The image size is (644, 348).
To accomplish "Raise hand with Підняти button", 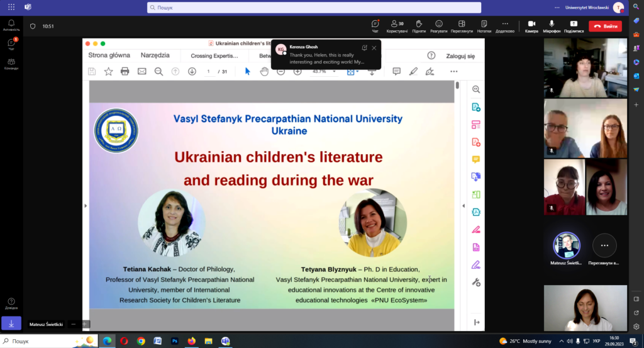I will click(419, 25).
